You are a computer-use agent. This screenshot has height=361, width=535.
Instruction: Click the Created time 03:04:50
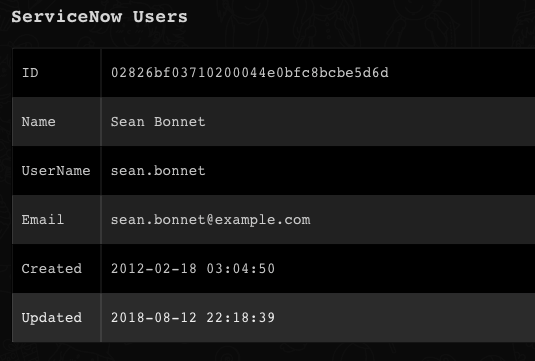pyautogui.click(x=241, y=269)
